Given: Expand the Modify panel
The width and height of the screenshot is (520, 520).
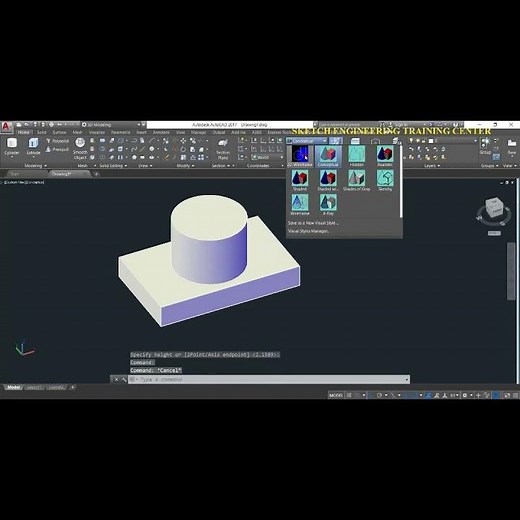Looking at the screenshot, I should 185,166.
